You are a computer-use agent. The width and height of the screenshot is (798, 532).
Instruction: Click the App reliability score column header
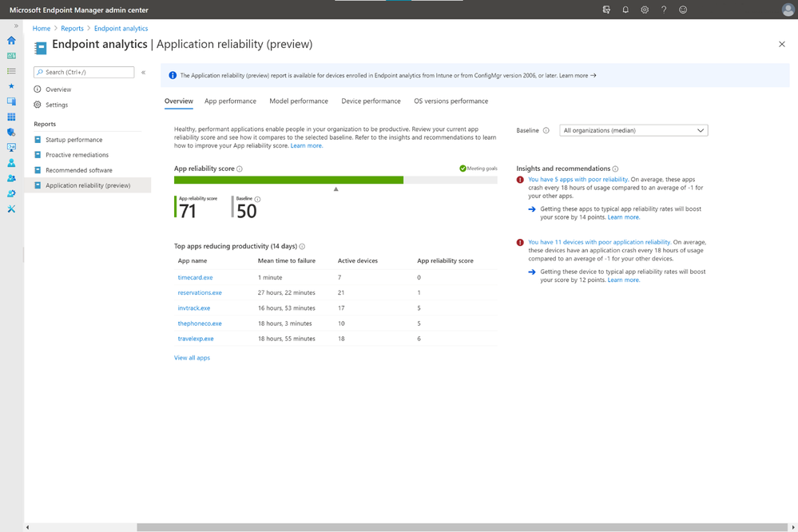(445, 260)
